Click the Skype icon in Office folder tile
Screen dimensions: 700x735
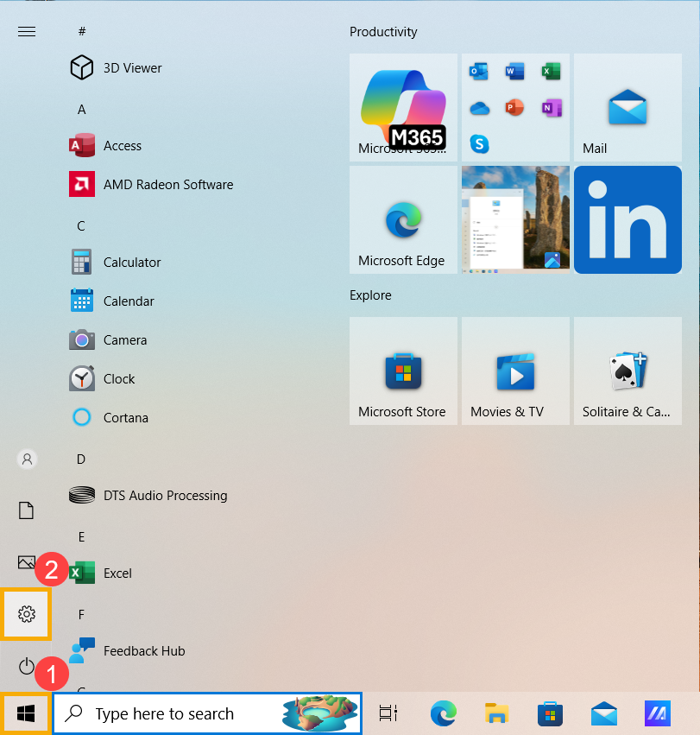[479, 144]
